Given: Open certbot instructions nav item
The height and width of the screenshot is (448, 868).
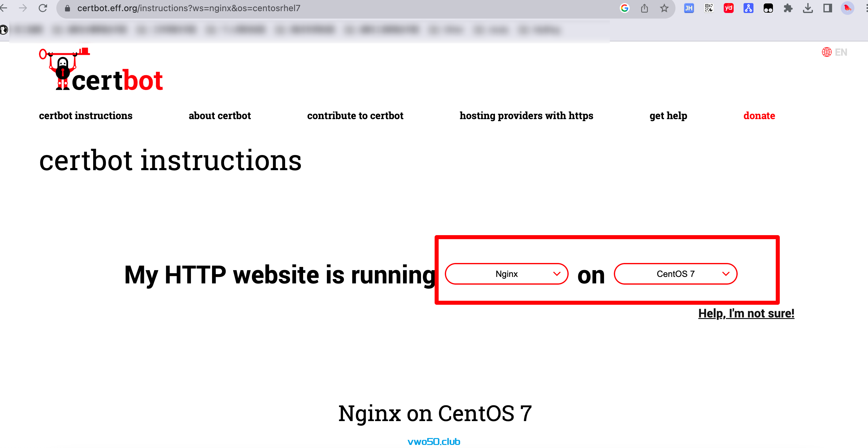Looking at the screenshot, I should point(85,115).
